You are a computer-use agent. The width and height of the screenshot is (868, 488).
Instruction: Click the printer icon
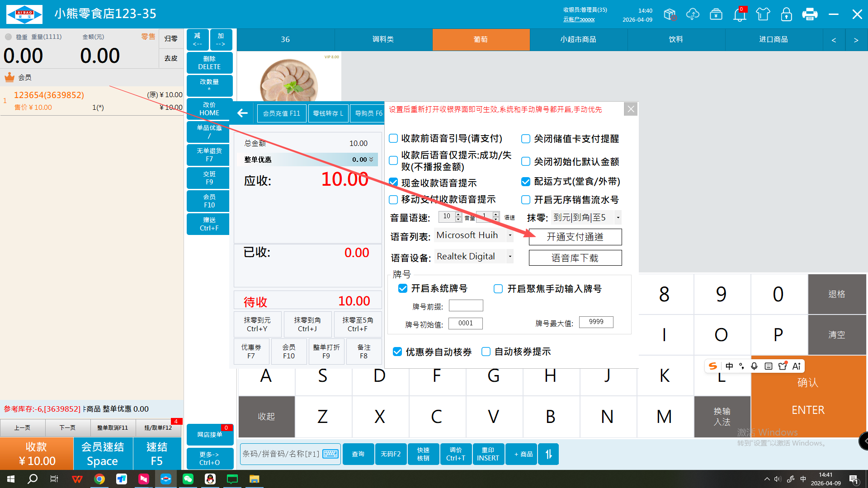[x=810, y=14]
